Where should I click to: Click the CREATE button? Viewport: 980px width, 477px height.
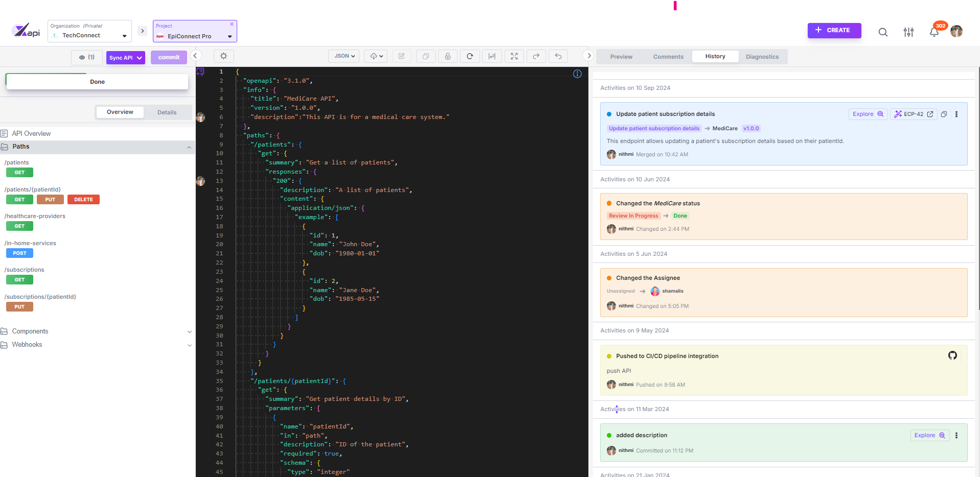click(834, 30)
